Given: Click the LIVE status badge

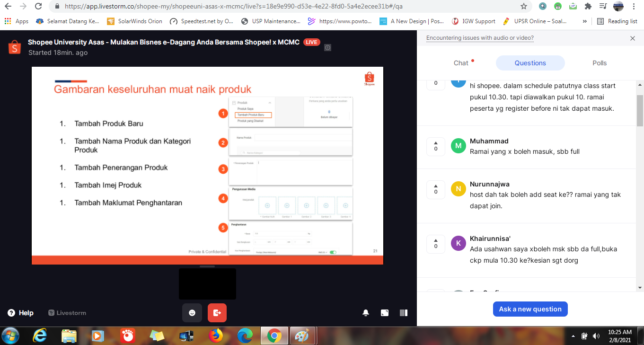Looking at the screenshot, I should 311,42.
